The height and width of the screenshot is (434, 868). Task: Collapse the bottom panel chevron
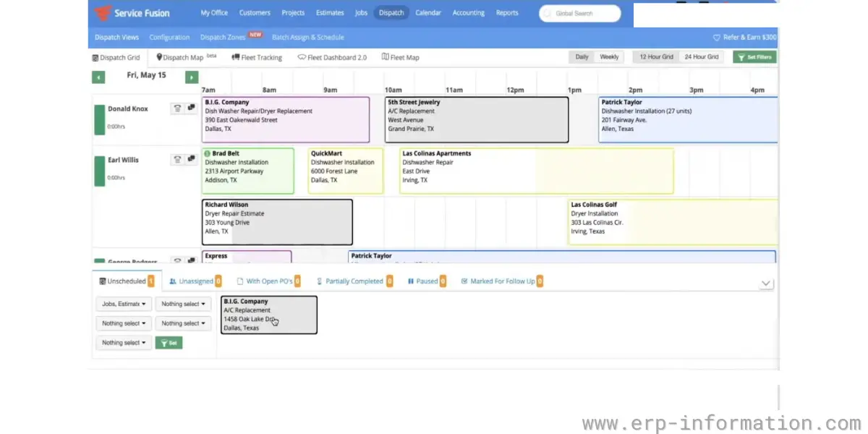767,284
